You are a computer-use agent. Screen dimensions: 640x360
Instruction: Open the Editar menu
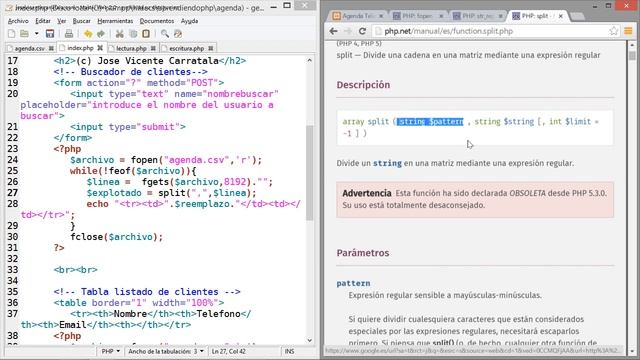[43, 21]
